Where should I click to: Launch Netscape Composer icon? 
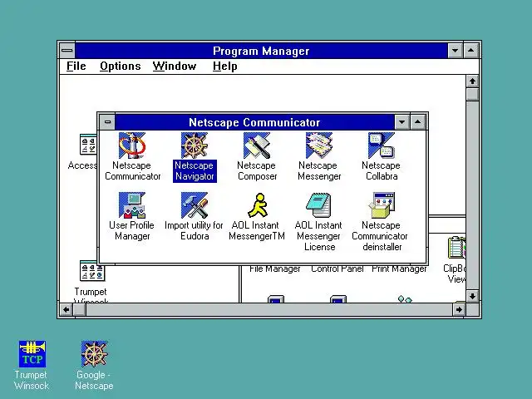tap(257, 145)
